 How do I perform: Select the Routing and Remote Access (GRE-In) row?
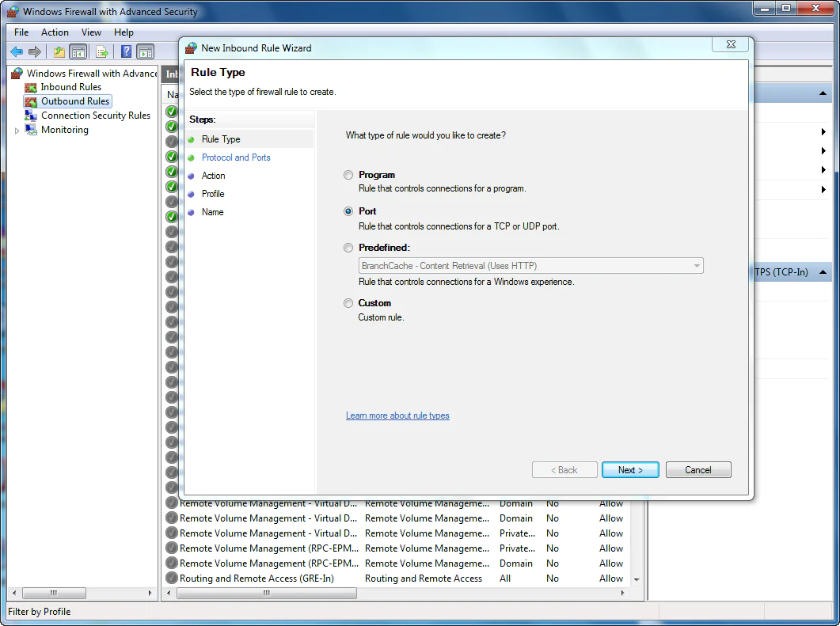click(x=397, y=579)
